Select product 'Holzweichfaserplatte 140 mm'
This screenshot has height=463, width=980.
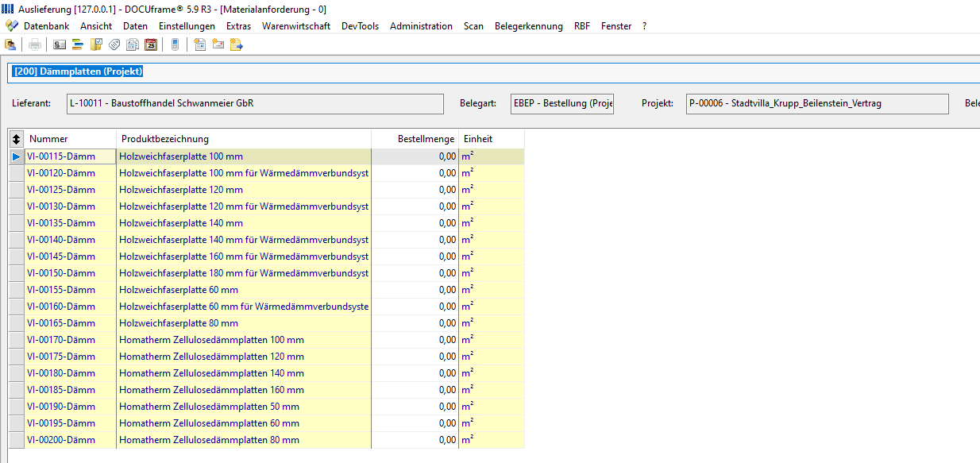[x=244, y=223]
